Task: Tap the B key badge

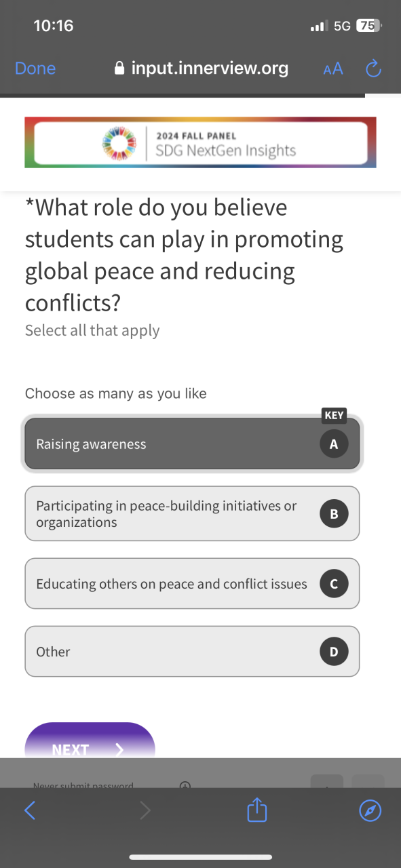Action: (x=334, y=514)
